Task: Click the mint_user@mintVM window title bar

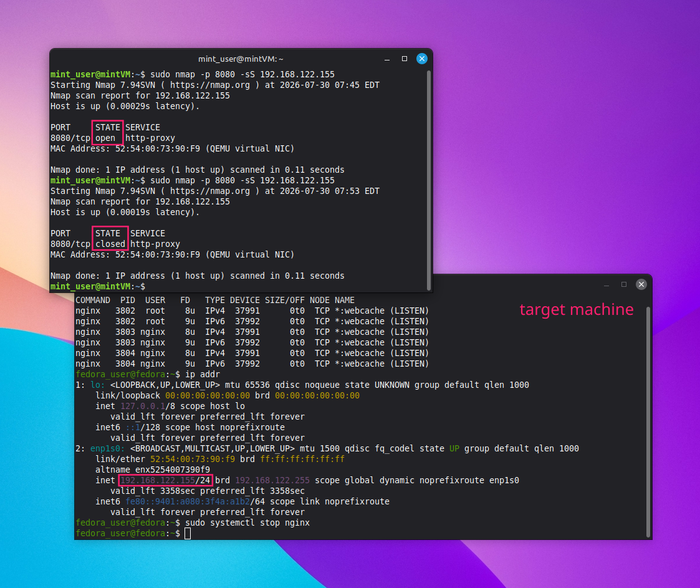Action: [241, 59]
